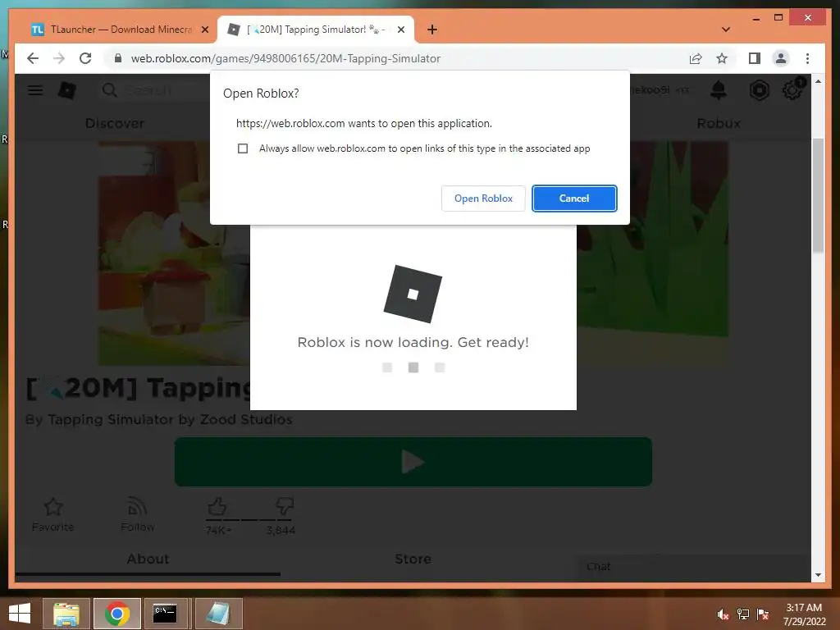This screenshot has width=840, height=630.
Task: Click the green Play button
Action: (413, 462)
